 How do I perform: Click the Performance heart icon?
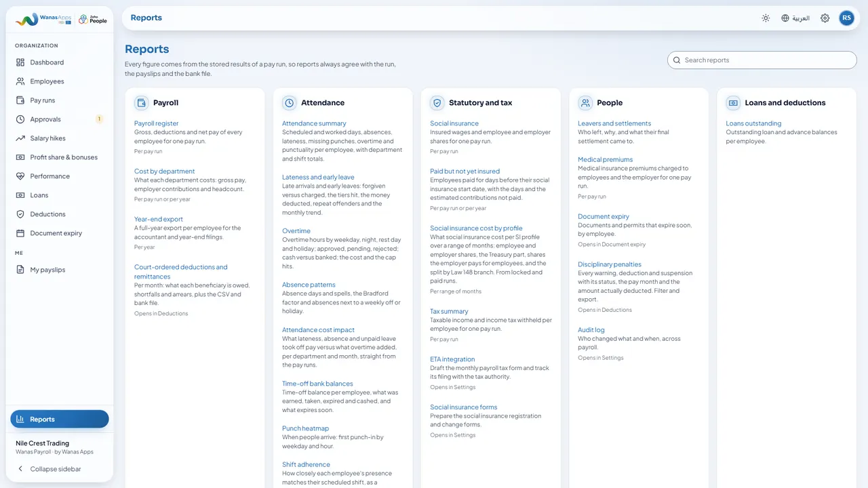point(20,176)
